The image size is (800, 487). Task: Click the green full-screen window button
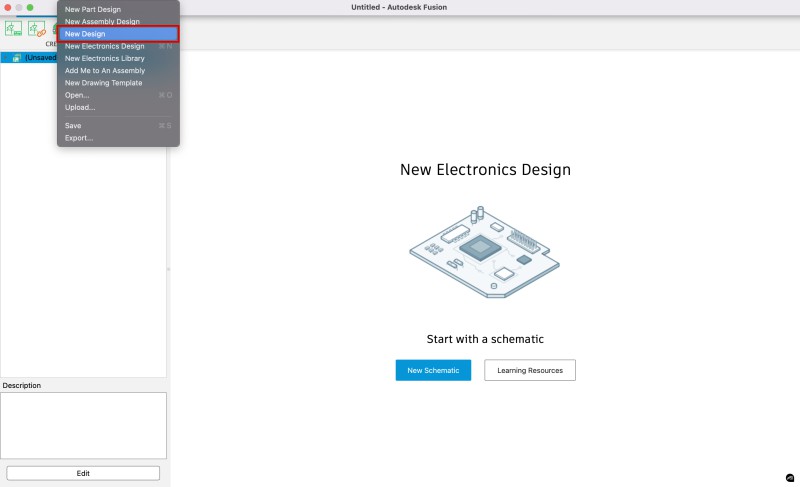pos(30,7)
